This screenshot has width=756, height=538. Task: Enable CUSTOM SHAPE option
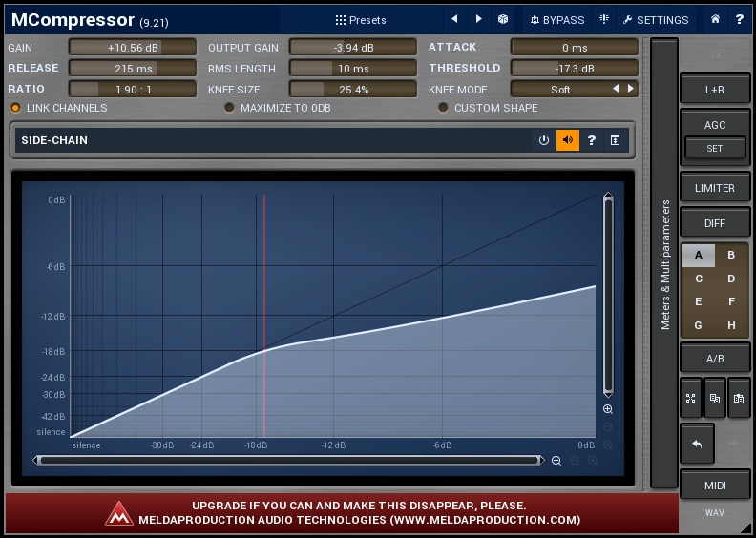point(488,108)
